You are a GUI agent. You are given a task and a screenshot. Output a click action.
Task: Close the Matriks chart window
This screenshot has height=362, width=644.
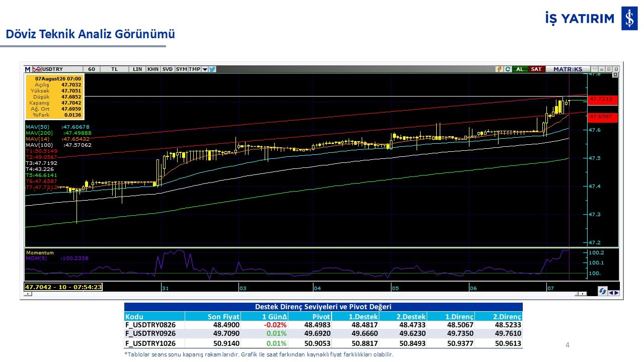pos(616,69)
